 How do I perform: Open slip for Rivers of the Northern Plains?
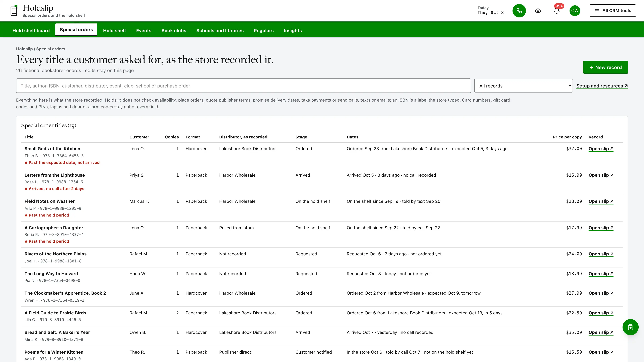coord(601,254)
